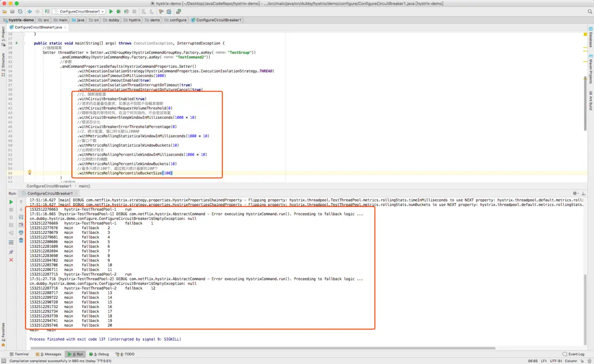
Task: Synchronize project toolbar icon
Action: tap(20, 11)
